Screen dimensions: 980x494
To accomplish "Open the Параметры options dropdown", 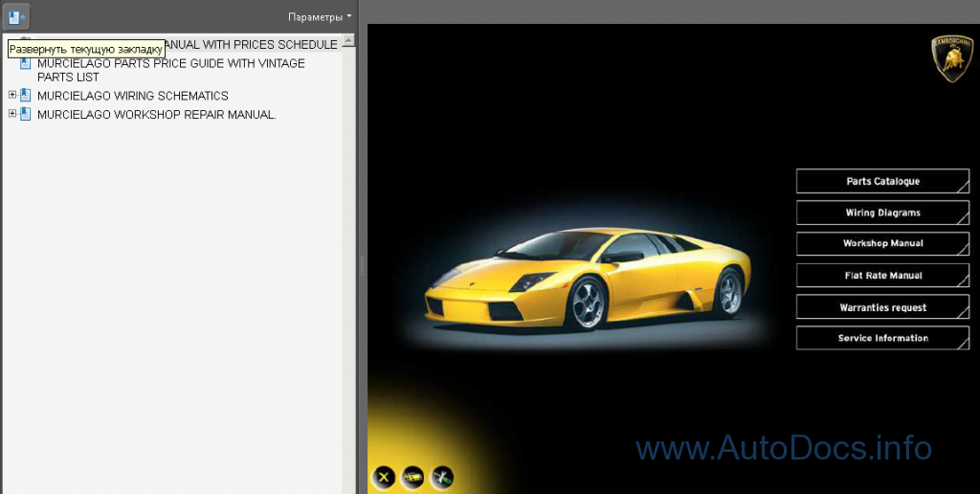I will click(x=320, y=17).
